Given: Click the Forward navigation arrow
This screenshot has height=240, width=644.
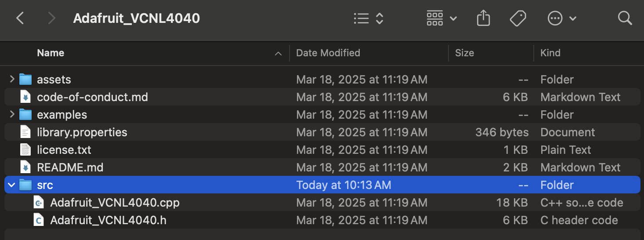Looking at the screenshot, I should [52, 18].
